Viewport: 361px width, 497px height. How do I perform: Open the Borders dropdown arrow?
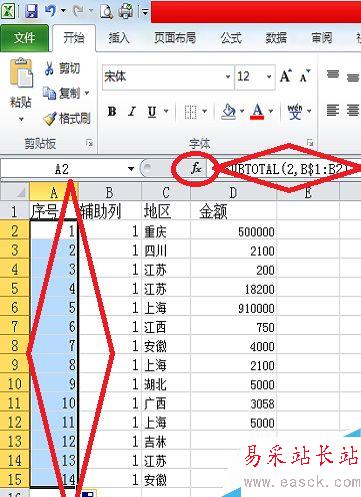pos(205,111)
